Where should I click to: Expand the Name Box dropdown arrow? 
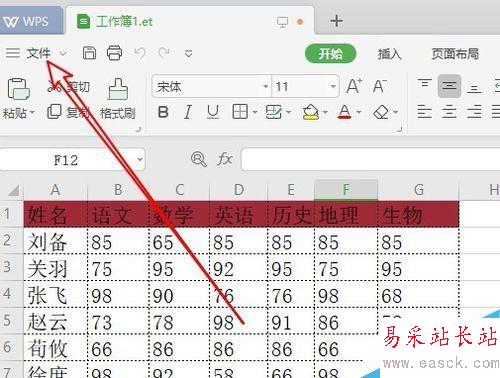[140, 159]
